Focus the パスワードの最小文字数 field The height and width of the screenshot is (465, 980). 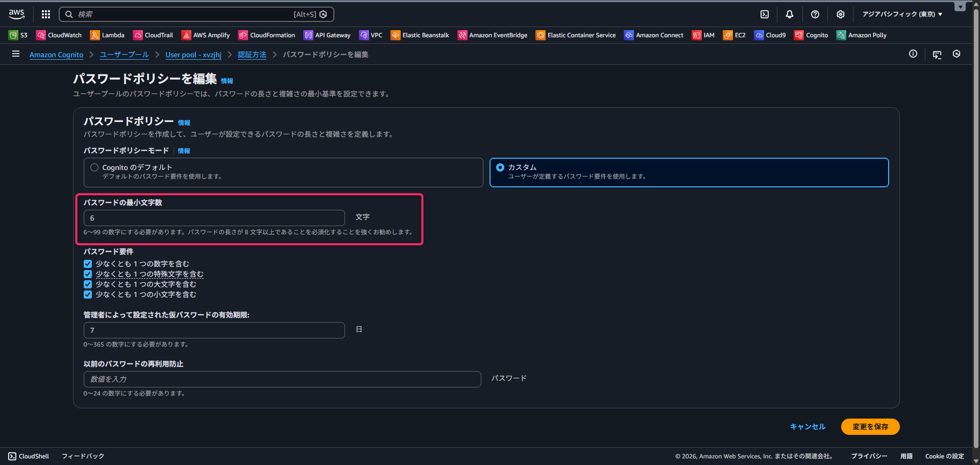coord(214,218)
